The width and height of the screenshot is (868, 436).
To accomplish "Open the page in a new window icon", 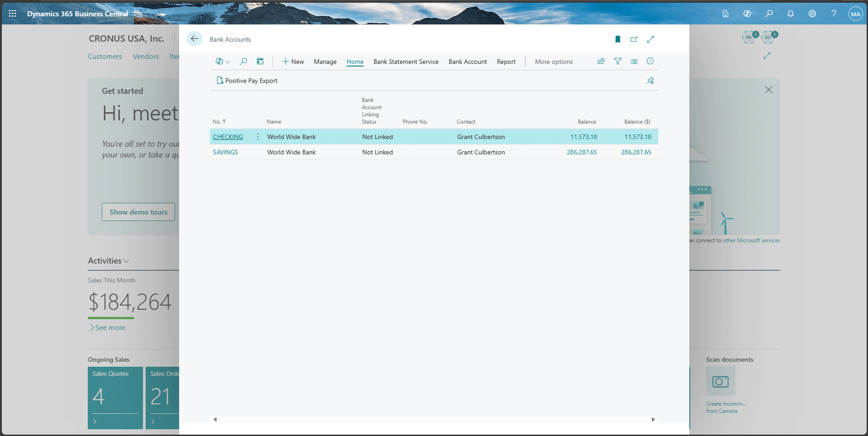I will tap(634, 39).
